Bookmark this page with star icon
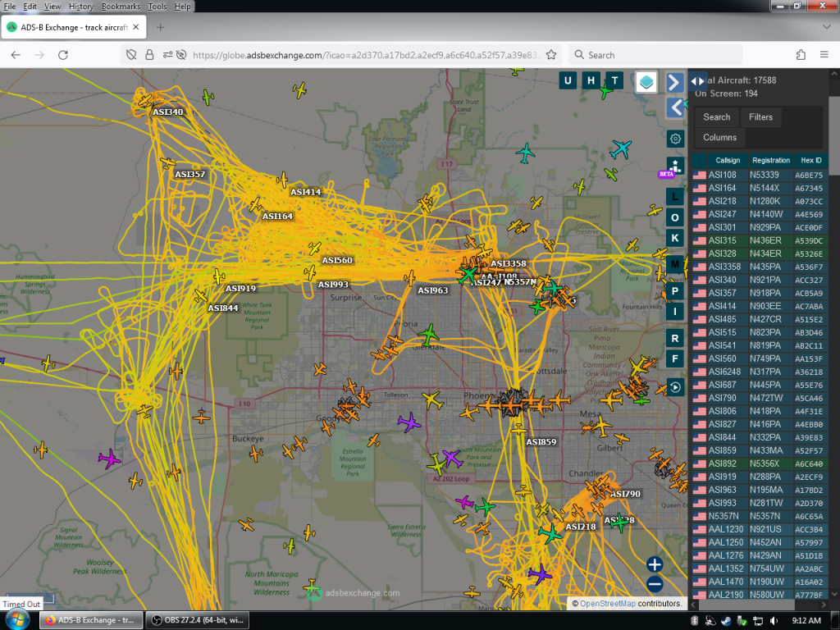Screen dimensions: 840x630 tap(551, 55)
